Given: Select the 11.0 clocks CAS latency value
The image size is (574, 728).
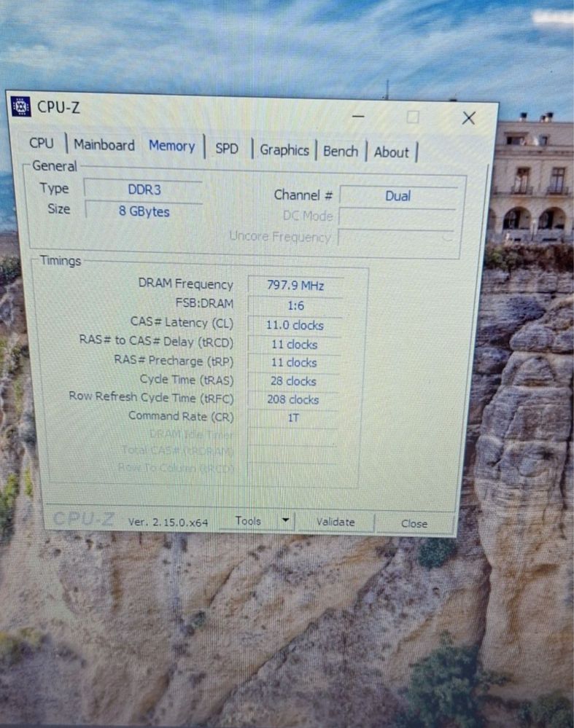Looking at the screenshot, I should 295,325.
